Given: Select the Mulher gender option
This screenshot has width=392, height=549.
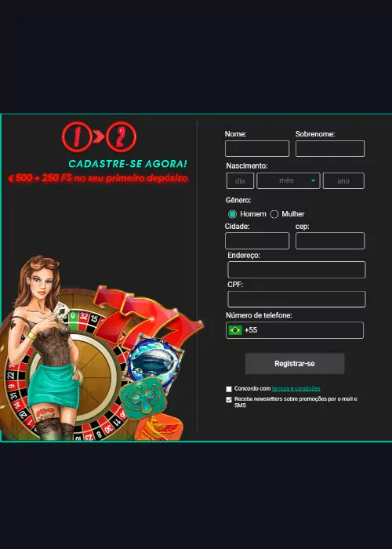Looking at the screenshot, I should [274, 214].
